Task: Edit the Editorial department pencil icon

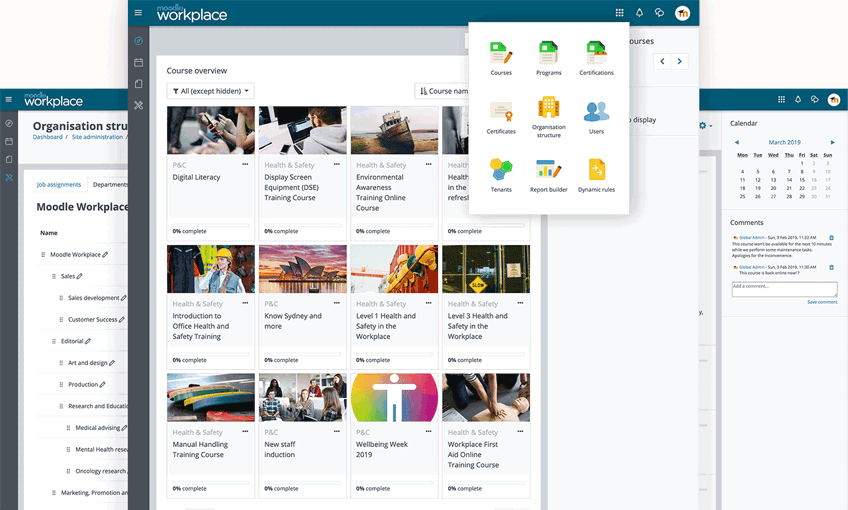Action: pos(88,341)
